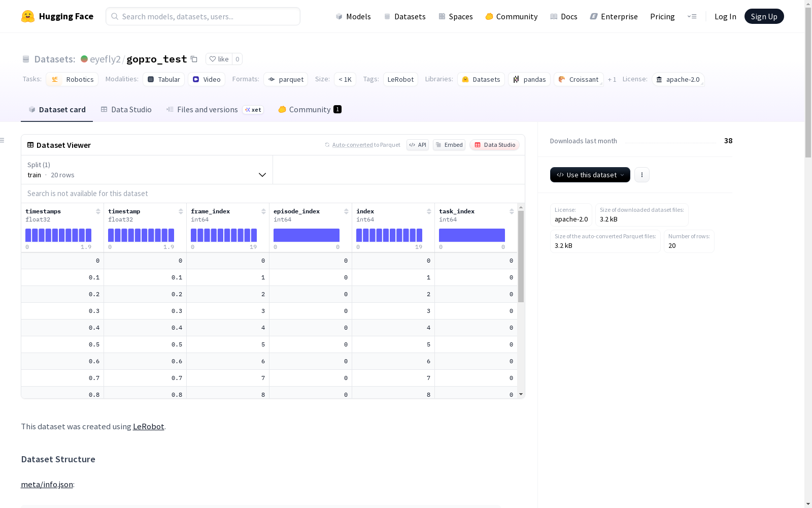
Task: Show additional libraries with +1
Action: pos(612,79)
